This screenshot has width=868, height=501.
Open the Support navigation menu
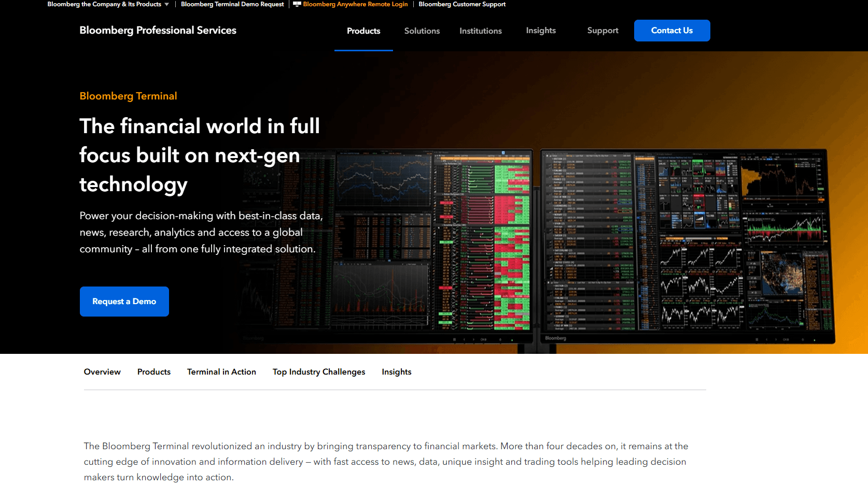(603, 31)
